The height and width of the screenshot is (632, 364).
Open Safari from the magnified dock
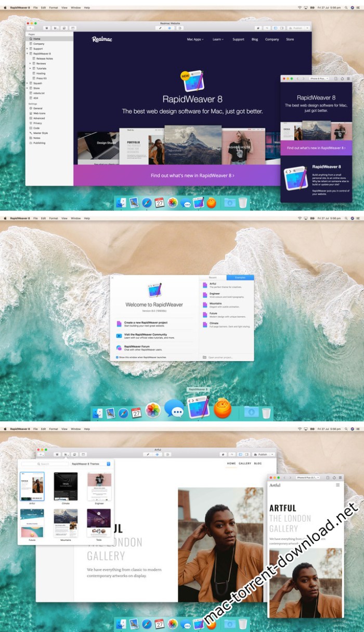coord(123,413)
